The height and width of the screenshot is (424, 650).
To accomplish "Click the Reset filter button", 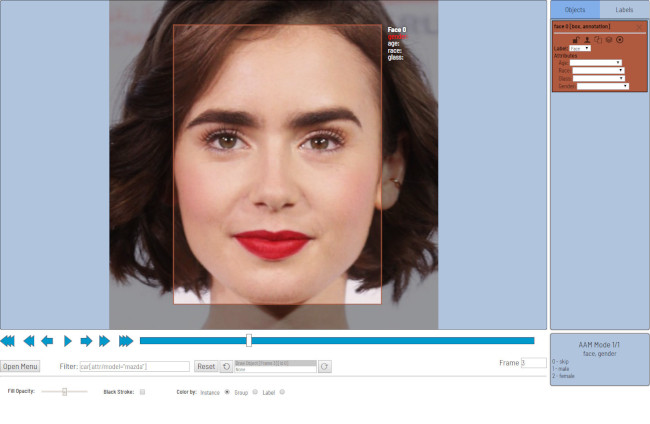I will pos(205,367).
